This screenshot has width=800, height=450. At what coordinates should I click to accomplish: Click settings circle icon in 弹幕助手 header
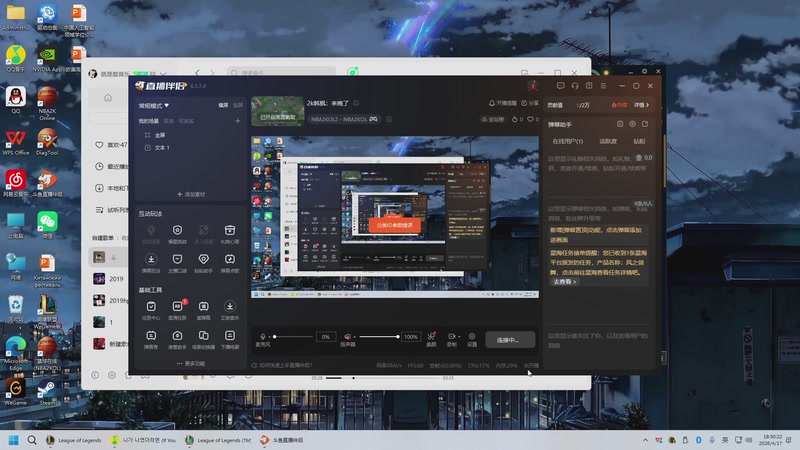(632, 124)
